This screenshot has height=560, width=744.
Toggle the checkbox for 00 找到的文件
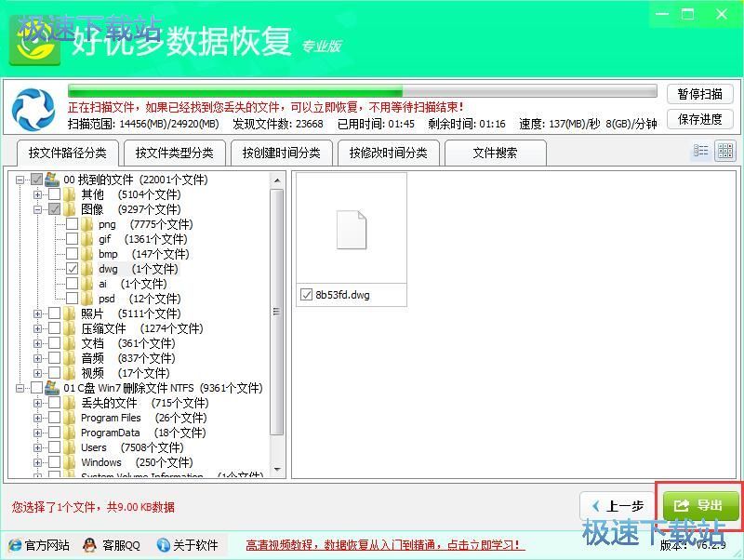click(37, 180)
